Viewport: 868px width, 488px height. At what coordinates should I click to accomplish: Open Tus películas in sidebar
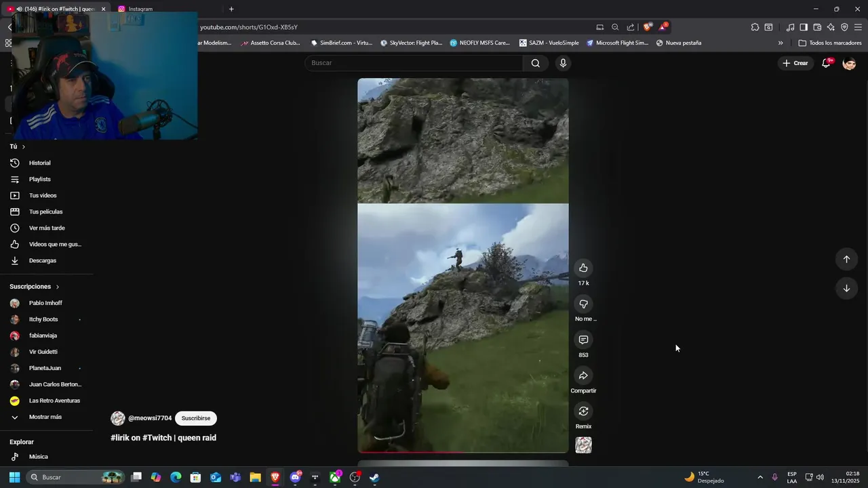click(x=46, y=212)
